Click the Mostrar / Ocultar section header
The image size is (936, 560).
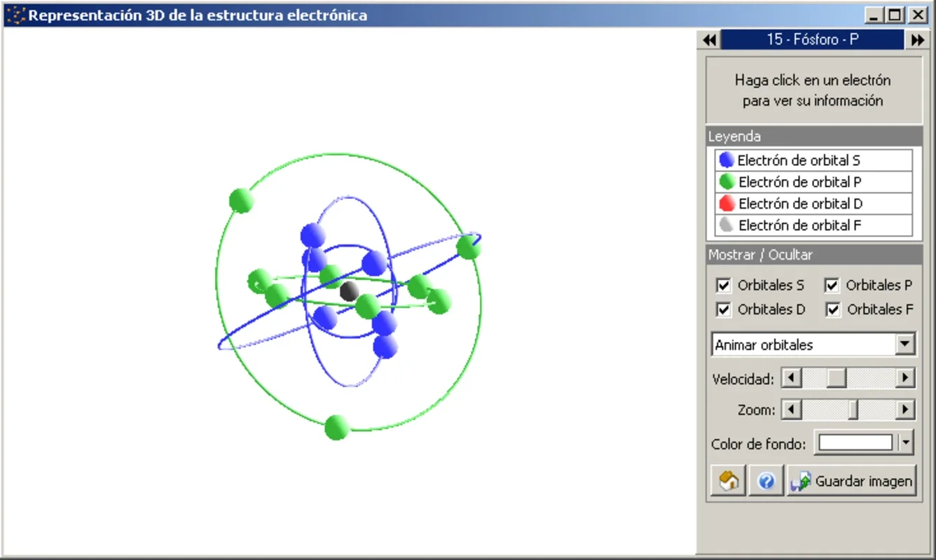tap(813, 255)
